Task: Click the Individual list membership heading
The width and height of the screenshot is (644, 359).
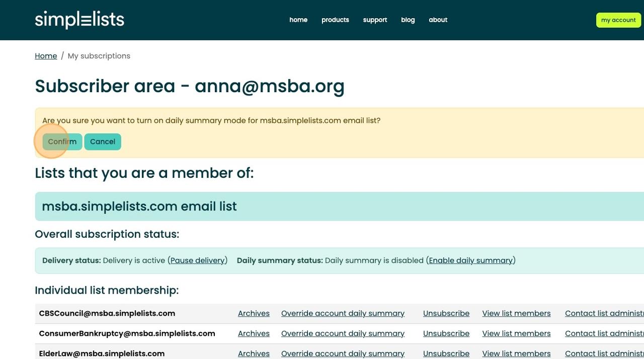Action: pyautogui.click(x=107, y=290)
